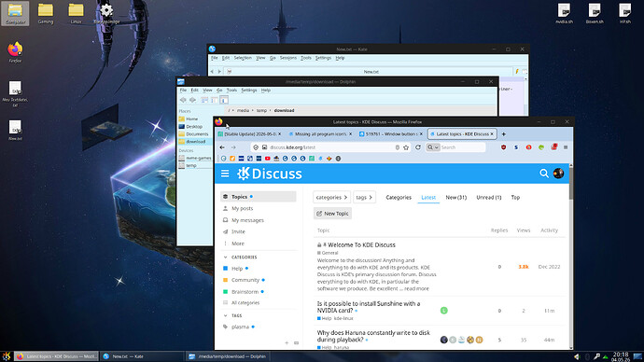Click the New Topic button

pos(332,214)
